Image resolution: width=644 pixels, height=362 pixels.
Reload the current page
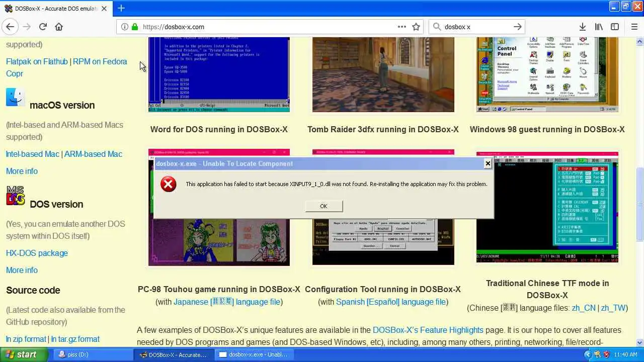tap(43, 27)
